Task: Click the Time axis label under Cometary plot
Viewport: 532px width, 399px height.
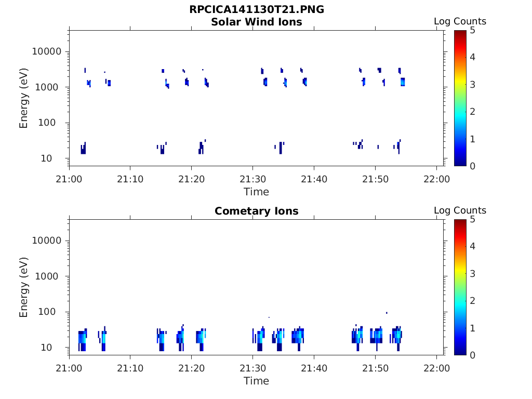Action: 257,381
